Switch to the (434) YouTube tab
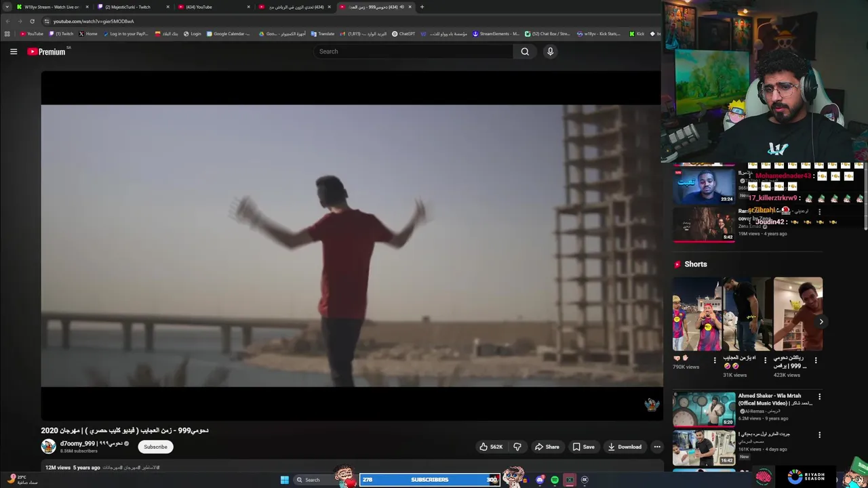This screenshot has height=488, width=868. pyautogui.click(x=213, y=7)
